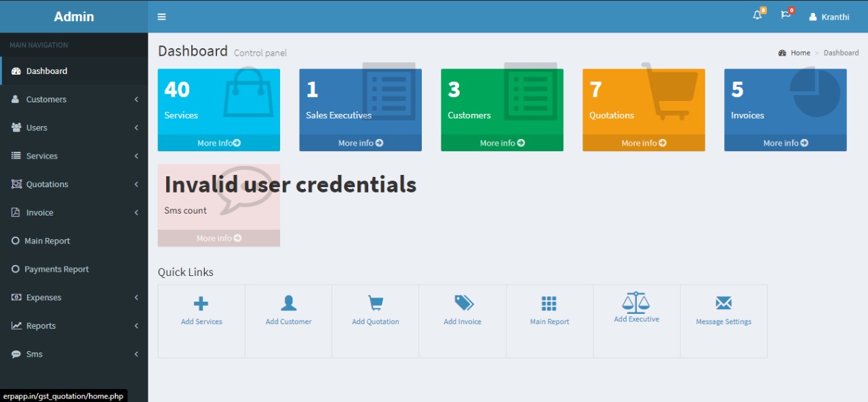Click the Add Executive scales icon

[636, 301]
